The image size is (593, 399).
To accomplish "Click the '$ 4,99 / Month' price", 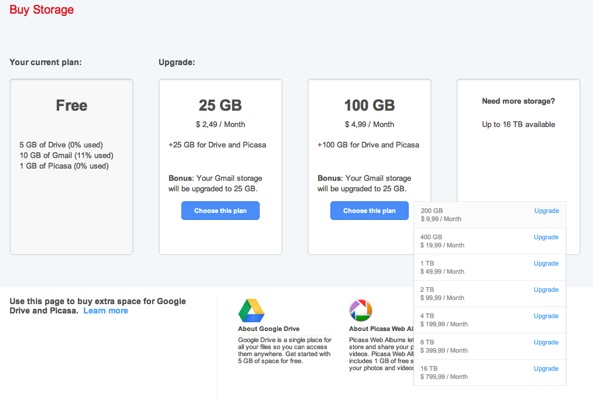I will point(369,124).
